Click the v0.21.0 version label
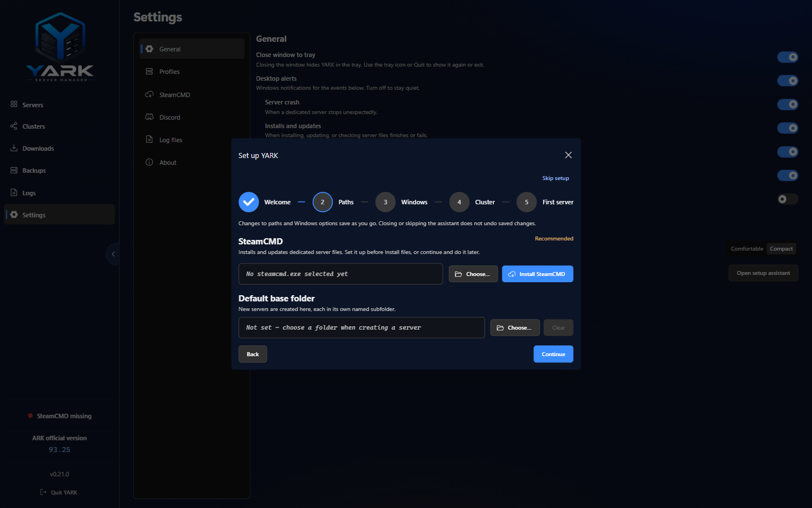This screenshot has width=812, height=508. pyautogui.click(x=59, y=474)
